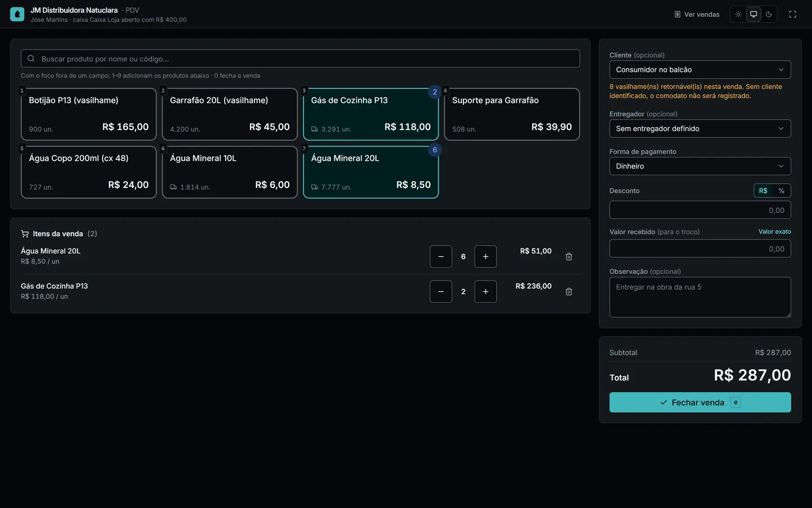
Task: Remove Água Mineral 20L with trash icon
Action: point(569,256)
